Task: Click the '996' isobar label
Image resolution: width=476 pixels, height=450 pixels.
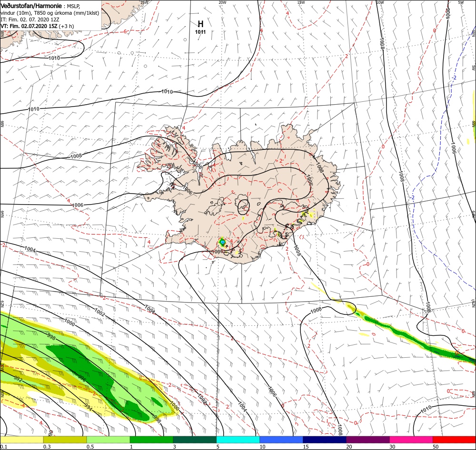Action: 82,378
